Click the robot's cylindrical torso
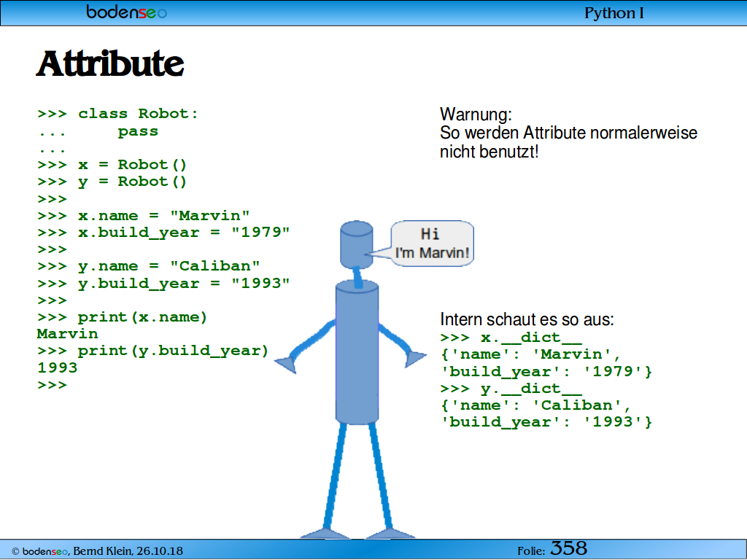Image resolution: width=747 pixels, height=560 pixels. click(x=357, y=352)
